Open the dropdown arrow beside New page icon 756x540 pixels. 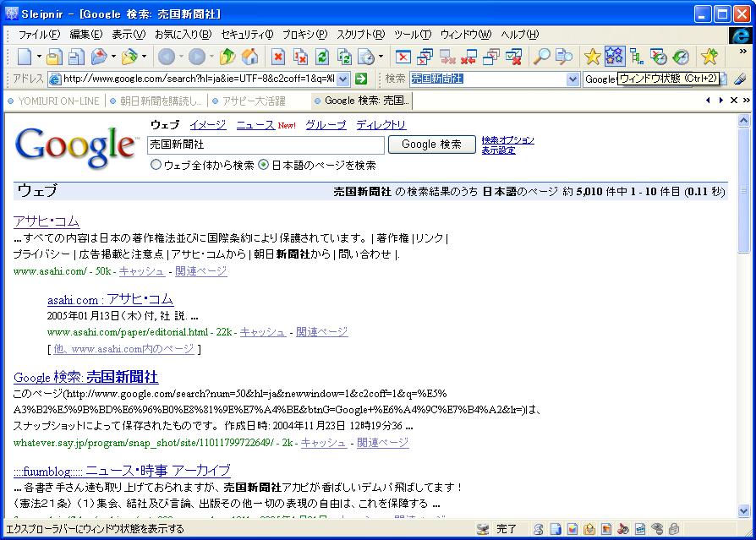39,57
